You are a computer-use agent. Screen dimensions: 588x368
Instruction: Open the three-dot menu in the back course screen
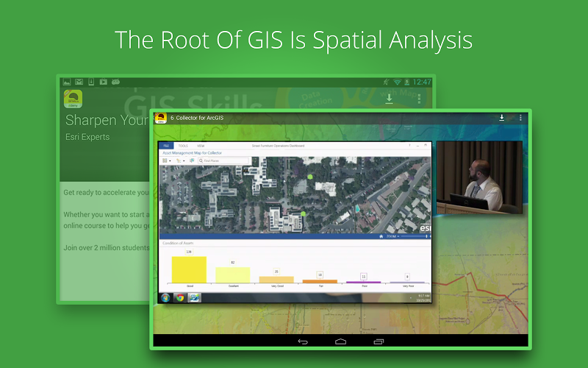coord(419,99)
